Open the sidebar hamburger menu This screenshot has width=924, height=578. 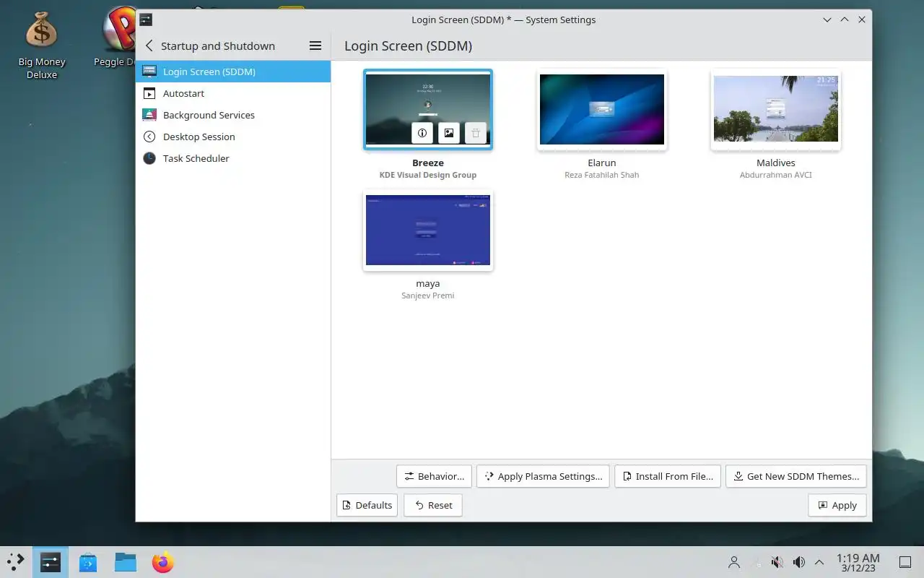pos(315,46)
